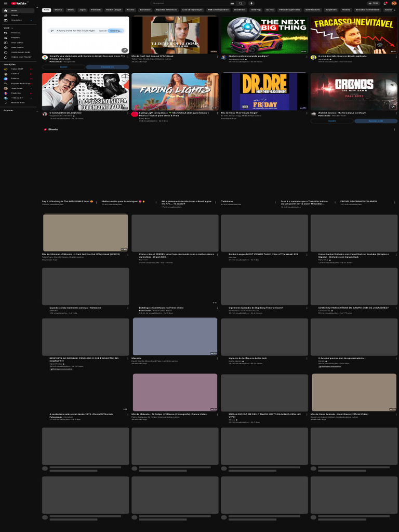Open the user avatar account menu
The width and height of the screenshot is (399, 532).
point(394,3)
